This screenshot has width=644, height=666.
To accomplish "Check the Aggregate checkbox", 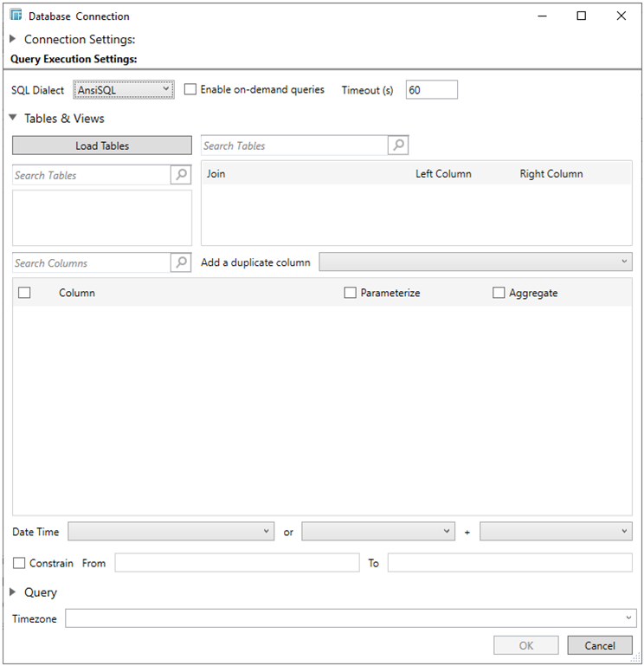I will (499, 293).
